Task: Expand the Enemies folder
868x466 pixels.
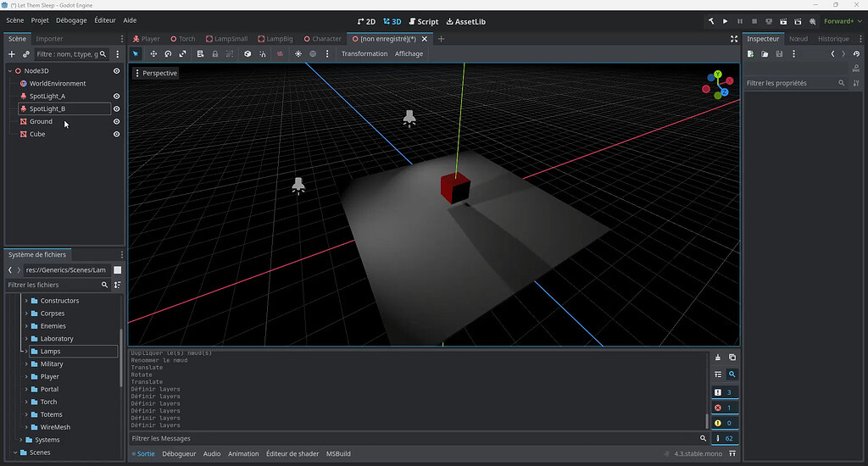Action: 26,326
